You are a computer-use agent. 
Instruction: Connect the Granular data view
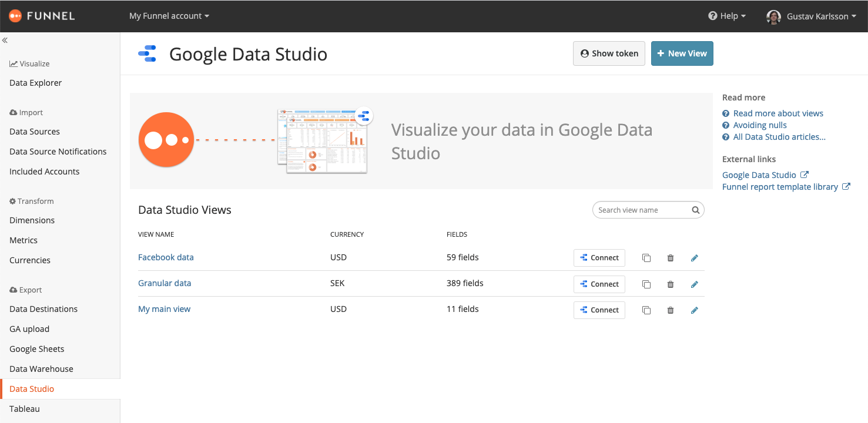(x=599, y=284)
